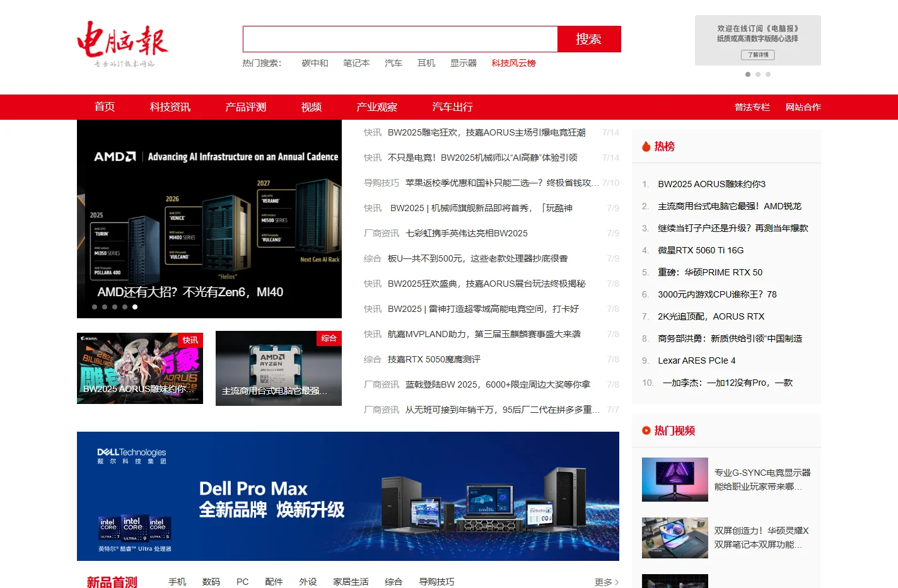Select the second dot of subscription banner carousel
This screenshot has height=588, width=898.
758,74
